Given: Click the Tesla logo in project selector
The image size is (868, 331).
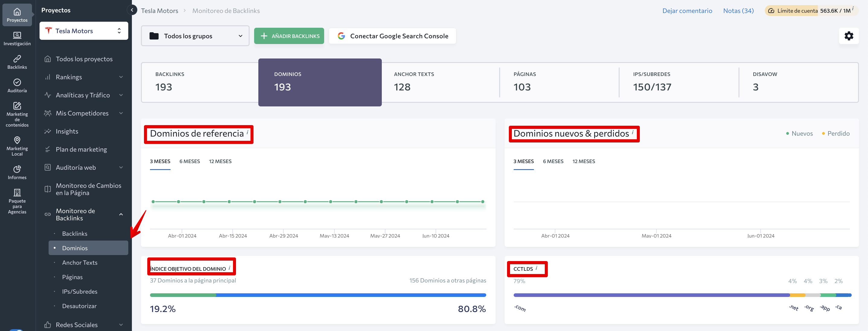Looking at the screenshot, I should (49, 31).
